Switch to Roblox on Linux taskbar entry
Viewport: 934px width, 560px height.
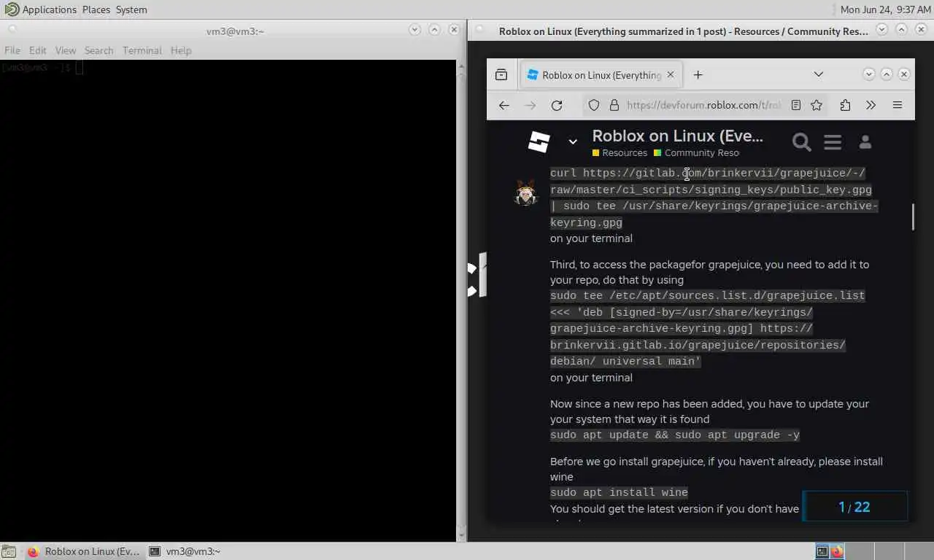click(x=84, y=551)
